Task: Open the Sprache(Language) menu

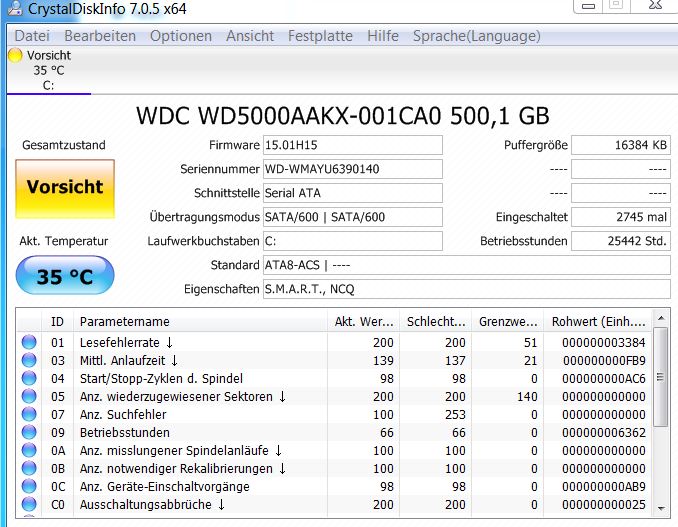Action: (x=477, y=36)
